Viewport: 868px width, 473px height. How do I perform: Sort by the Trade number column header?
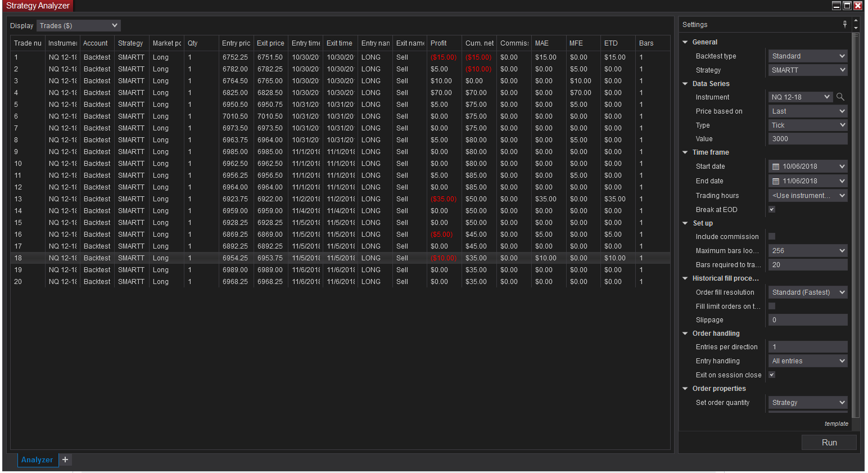28,43
